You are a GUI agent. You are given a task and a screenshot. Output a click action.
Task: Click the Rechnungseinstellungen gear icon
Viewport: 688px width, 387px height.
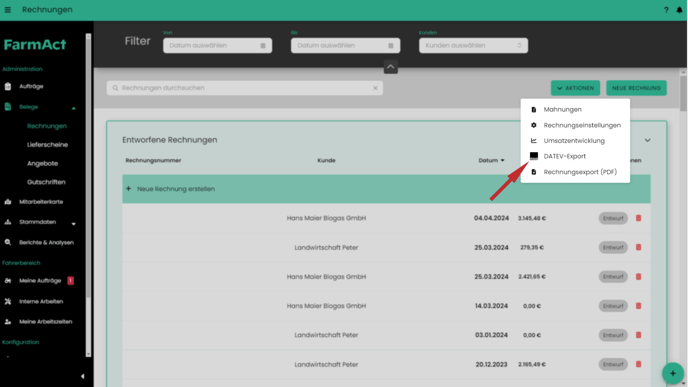pos(534,125)
